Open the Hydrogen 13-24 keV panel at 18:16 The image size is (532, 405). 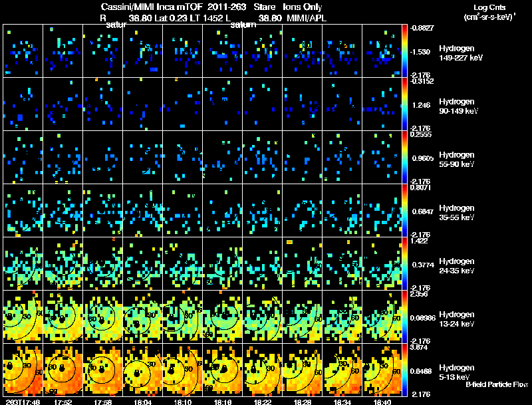click(x=223, y=317)
